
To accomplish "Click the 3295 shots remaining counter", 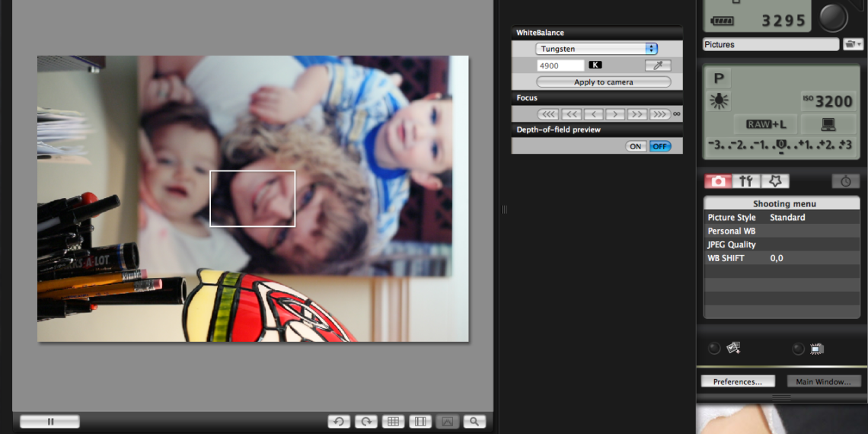I will (783, 21).
